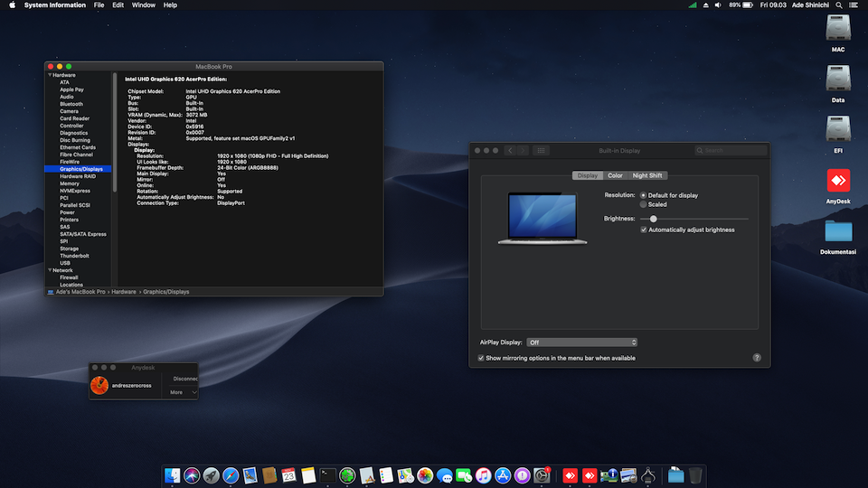The image size is (868, 488).
Task: Select the Display tab
Action: (588, 175)
